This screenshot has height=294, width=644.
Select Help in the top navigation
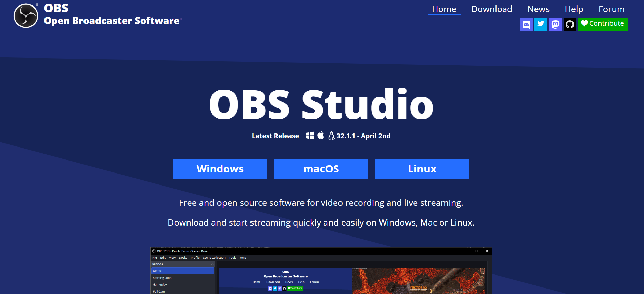pyautogui.click(x=574, y=9)
